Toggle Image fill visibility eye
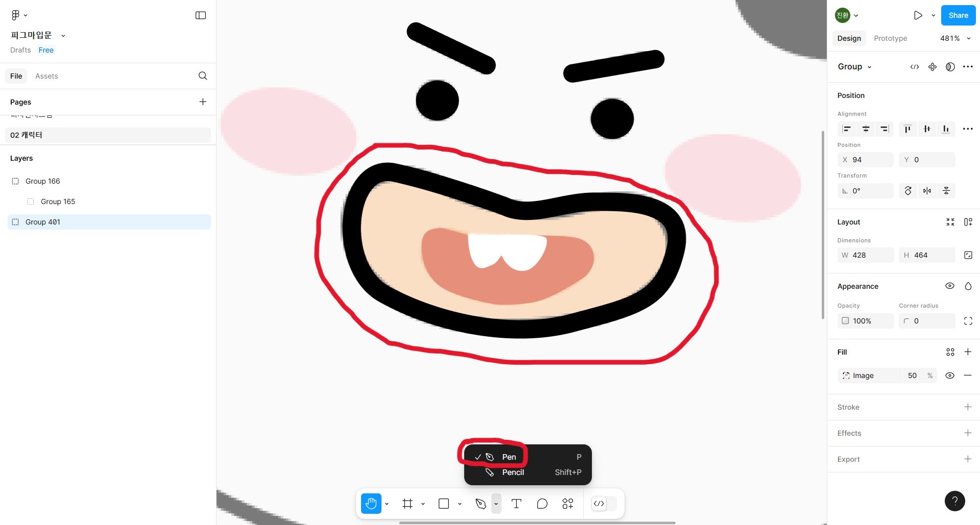This screenshot has height=525, width=980. tap(949, 376)
